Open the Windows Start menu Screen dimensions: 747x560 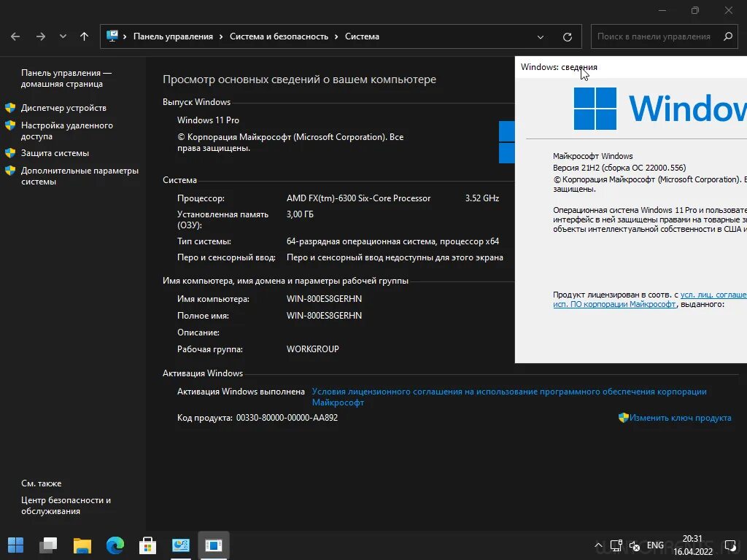[x=16, y=545]
